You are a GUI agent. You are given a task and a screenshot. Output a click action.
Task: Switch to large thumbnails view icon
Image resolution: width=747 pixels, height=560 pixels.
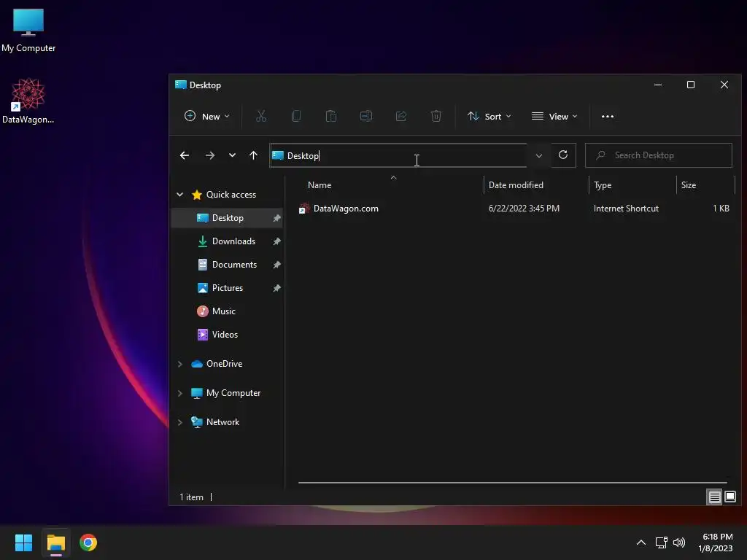click(x=729, y=497)
